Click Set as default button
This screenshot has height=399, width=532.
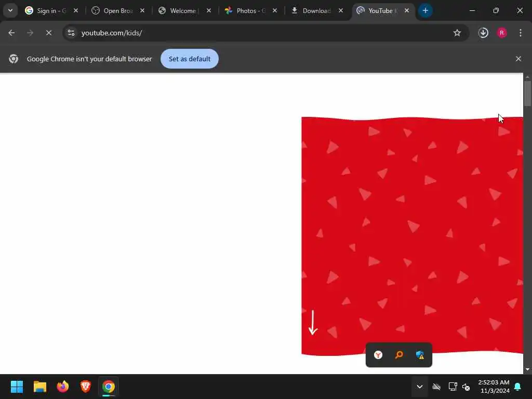(x=190, y=59)
